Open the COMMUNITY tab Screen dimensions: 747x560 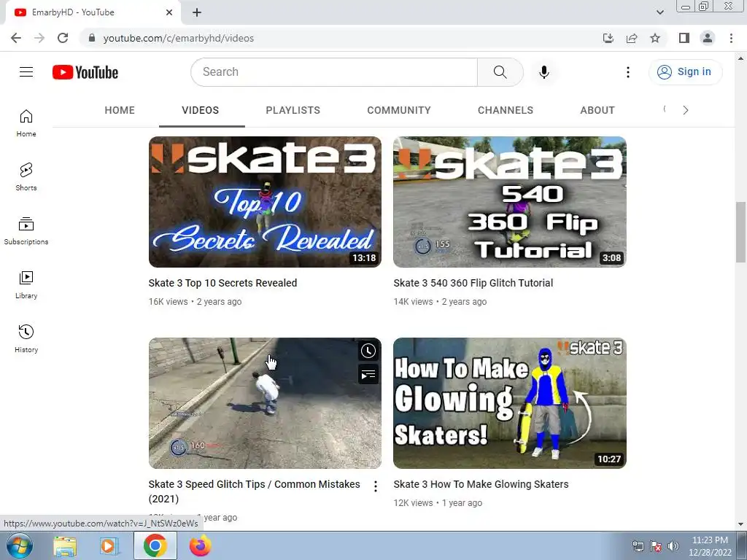pyautogui.click(x=399, y=110)
